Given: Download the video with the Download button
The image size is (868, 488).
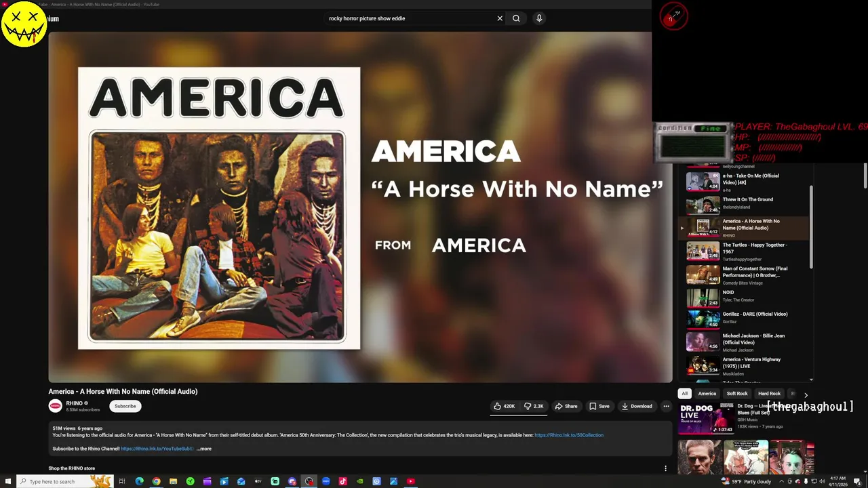Looking at the screenshot, I should pos(637,406).
